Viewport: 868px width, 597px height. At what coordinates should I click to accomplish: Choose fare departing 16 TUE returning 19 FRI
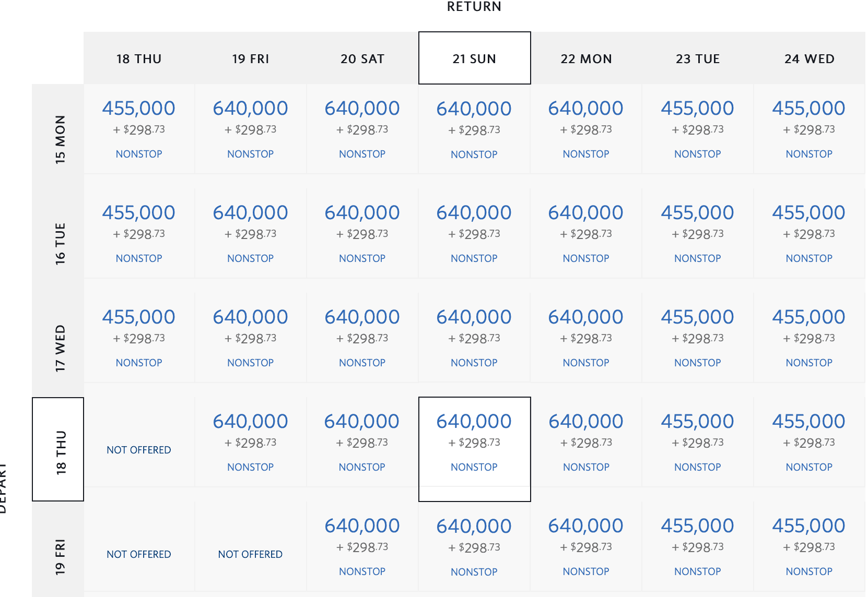coord(250,233)
